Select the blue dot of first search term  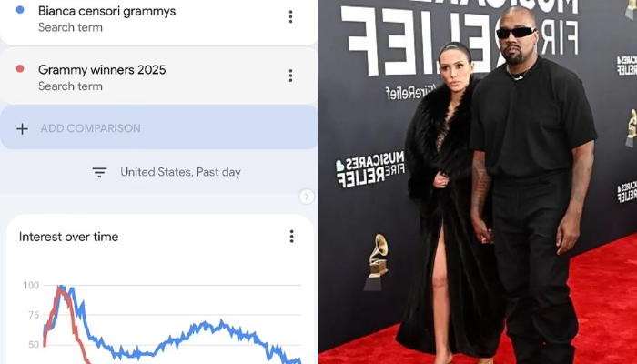point(19,11)
